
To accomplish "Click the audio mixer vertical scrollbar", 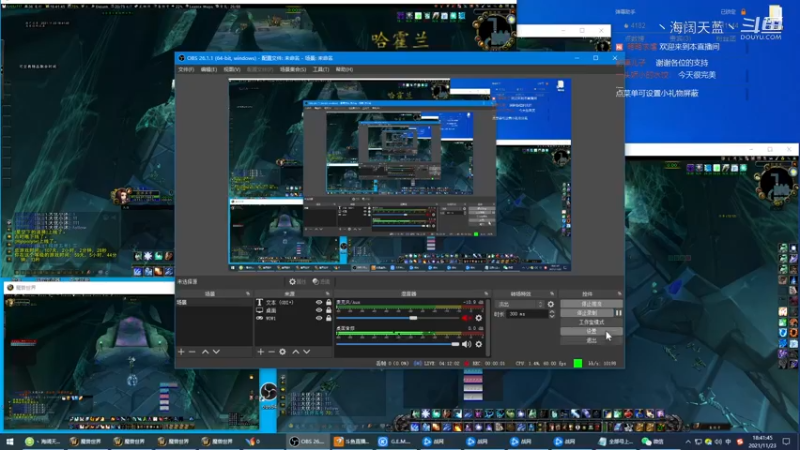I will tap(489, 327).
